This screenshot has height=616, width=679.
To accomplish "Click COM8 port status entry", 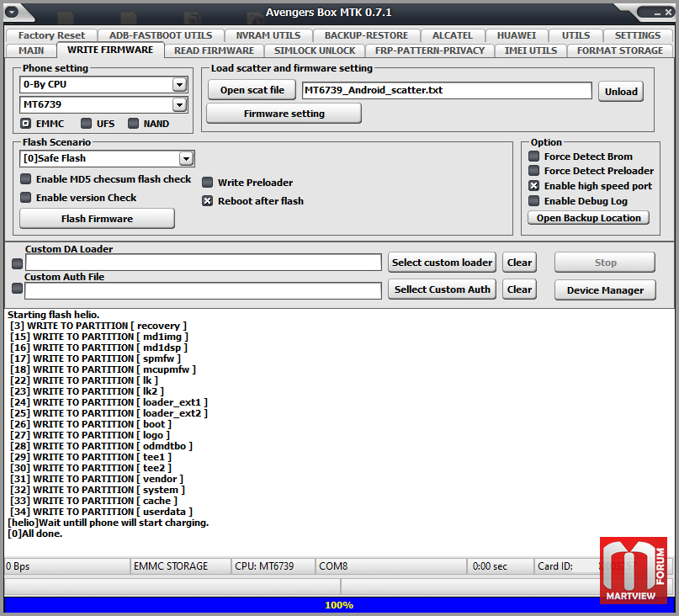I will point(391,566).
